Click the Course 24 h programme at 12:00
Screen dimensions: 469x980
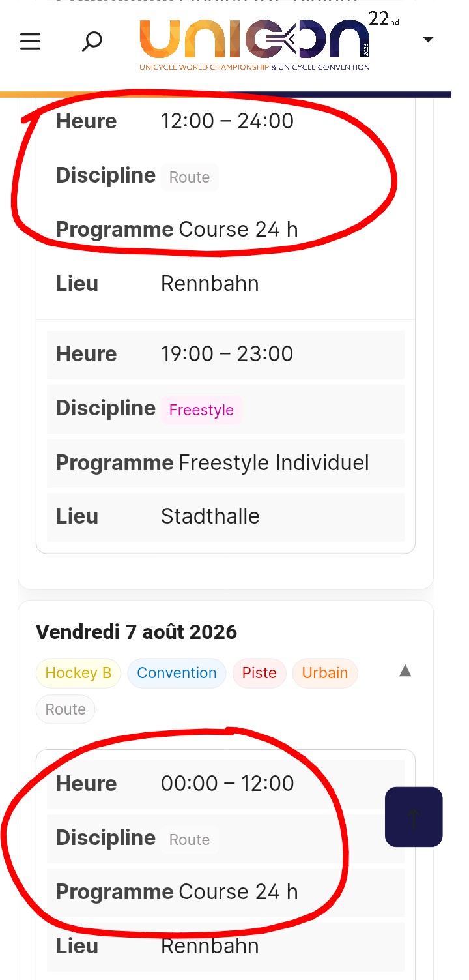(x=238, y=230)
